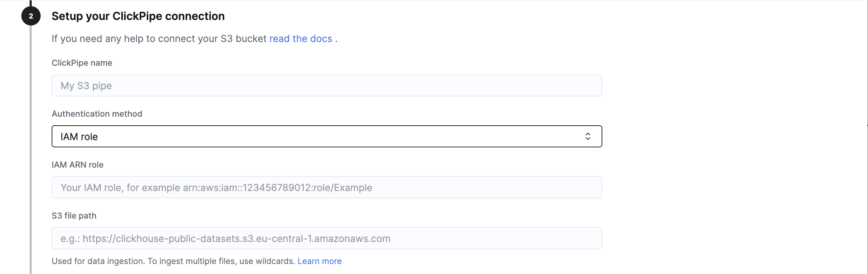Open the "read the docs" link
Viewport: 868px width, 274px height.
click(x=300, y=39)
